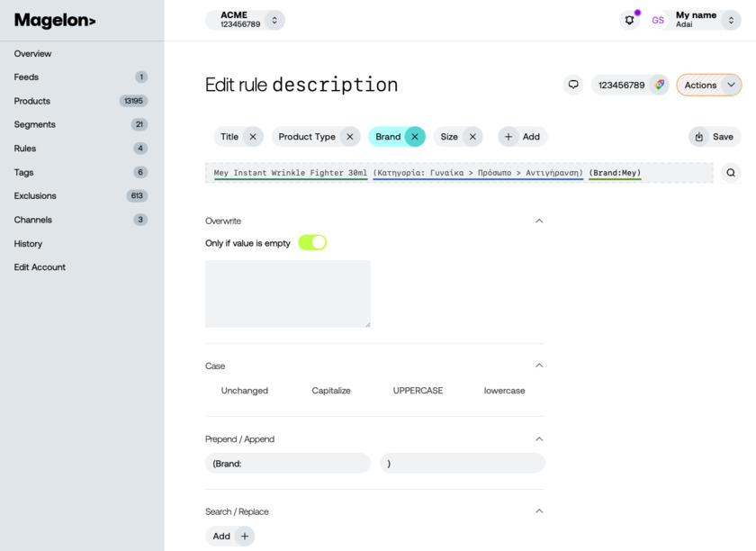Click the Channels count badge 3
The width and height of the screenshot is (756, 551).
(x=140, y=220)
